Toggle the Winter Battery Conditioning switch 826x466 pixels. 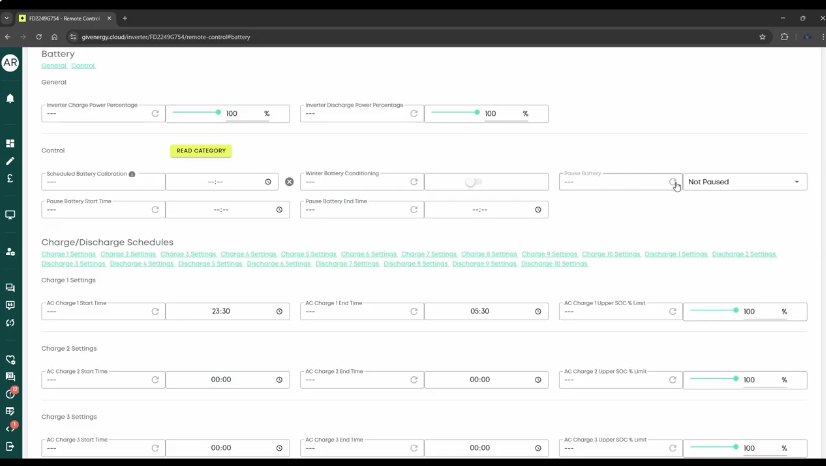click(x=473, y=182)
